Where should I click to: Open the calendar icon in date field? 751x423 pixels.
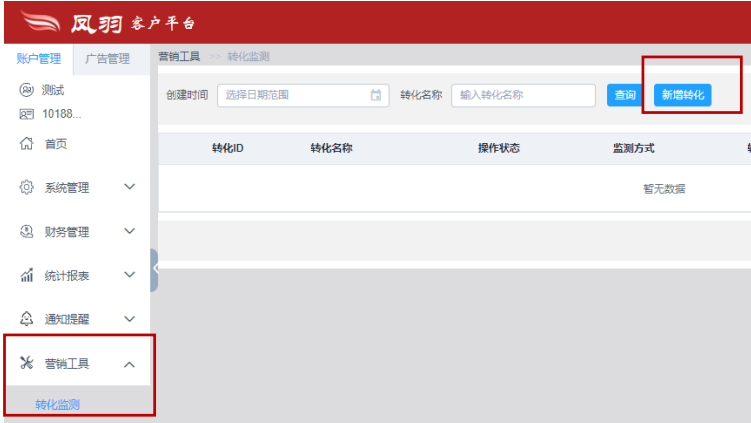(376, 95)
